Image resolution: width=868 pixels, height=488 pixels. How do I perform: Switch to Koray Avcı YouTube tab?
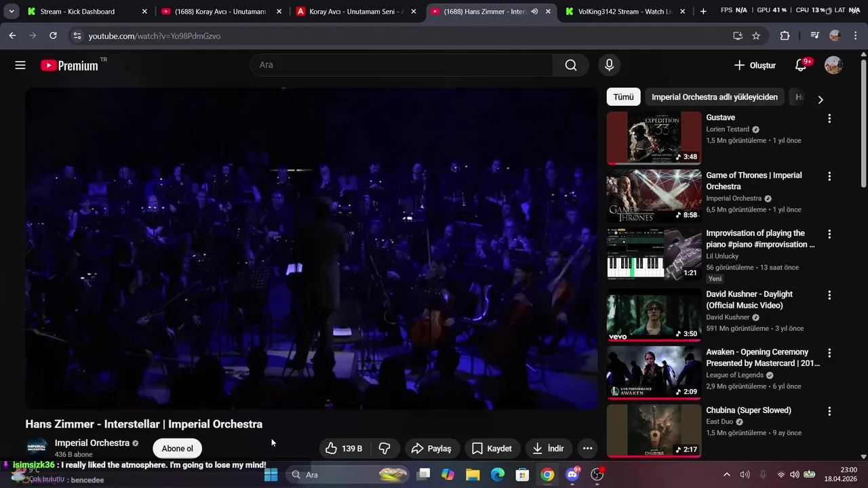(220, 12)
